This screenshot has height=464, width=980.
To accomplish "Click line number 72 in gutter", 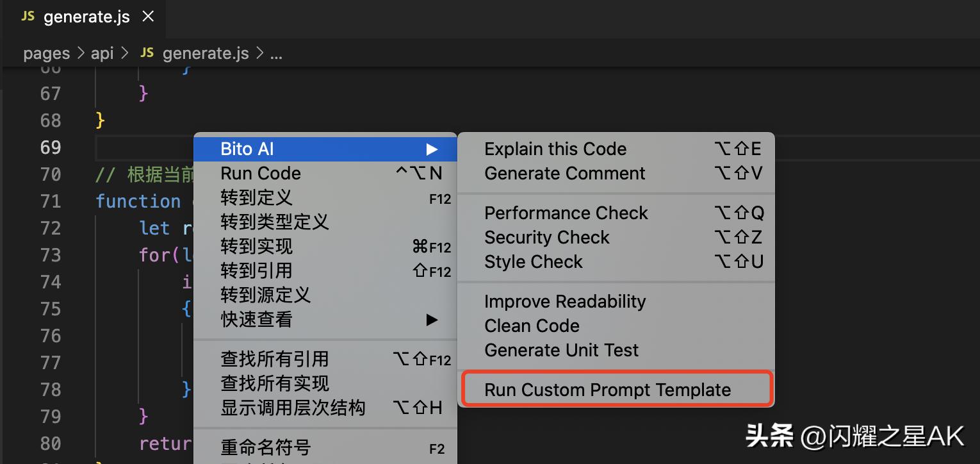I will tap(51, 228).
